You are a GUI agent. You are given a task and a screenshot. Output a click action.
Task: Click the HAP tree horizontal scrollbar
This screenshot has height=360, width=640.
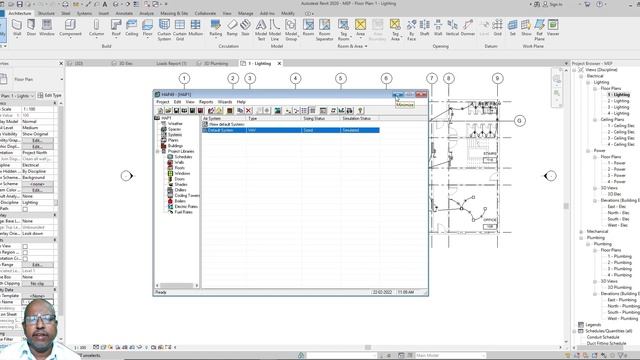coord(177,285)
